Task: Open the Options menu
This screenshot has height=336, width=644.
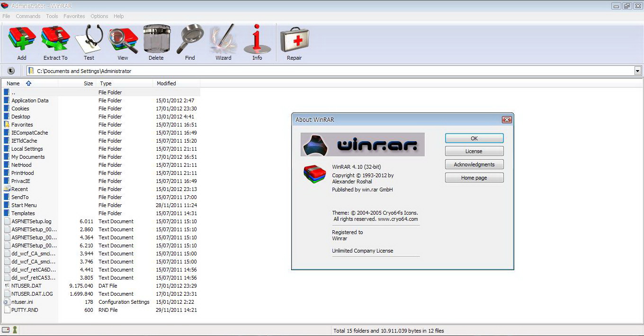Action: (99, 16)
